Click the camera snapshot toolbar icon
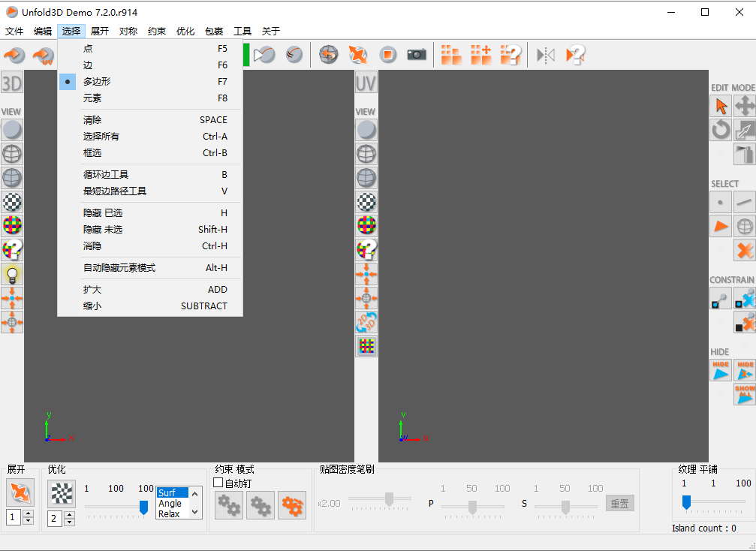 pos(417,55)
